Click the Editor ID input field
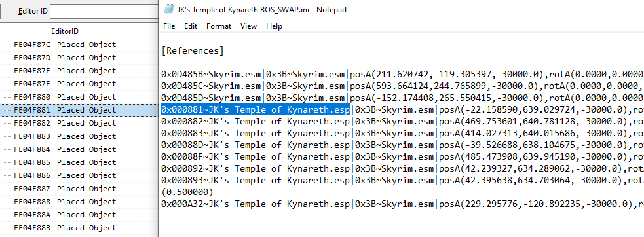This screenshot has width=644, height=237. tap(104, 11)
